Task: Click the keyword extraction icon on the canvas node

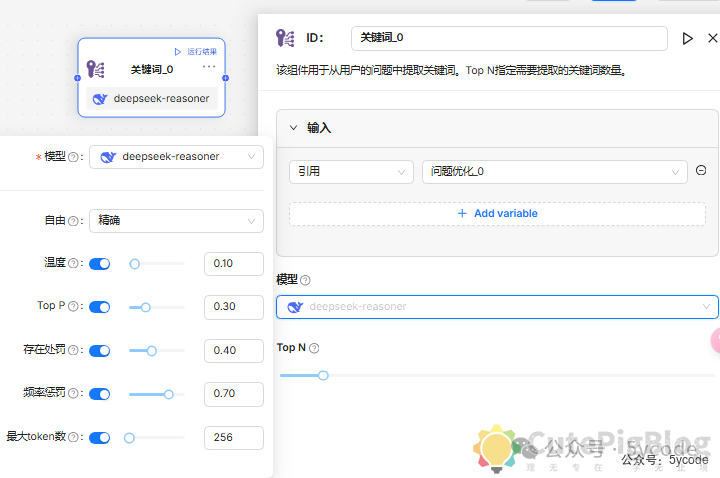Action: [x=96, y=69]
